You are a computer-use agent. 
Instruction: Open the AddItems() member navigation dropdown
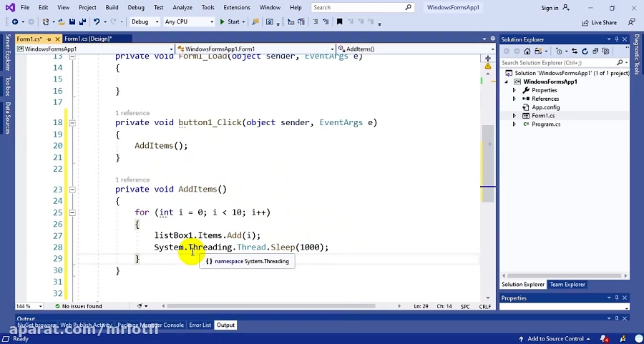click(x=416, y=49)
